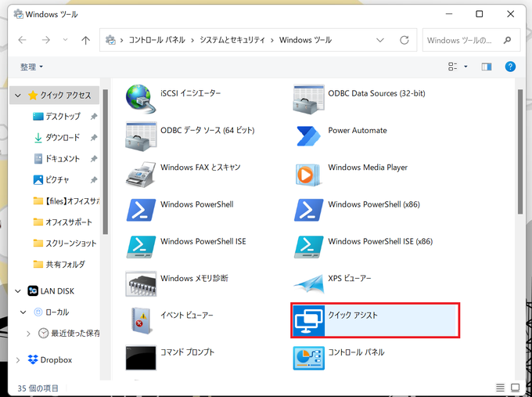Go back with the left arrow
This screenshot has height=397, width=532.
[x=23, y=40]
